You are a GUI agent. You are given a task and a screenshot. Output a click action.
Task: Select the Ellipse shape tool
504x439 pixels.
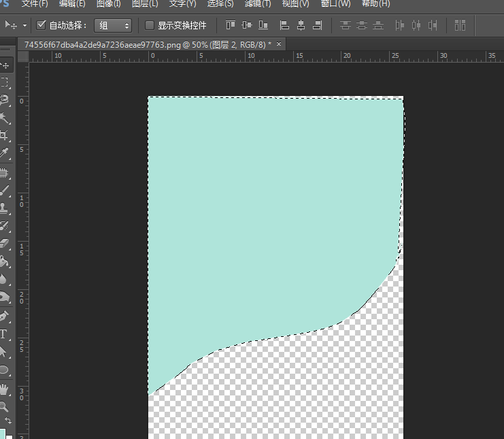[x=5, y=370]
